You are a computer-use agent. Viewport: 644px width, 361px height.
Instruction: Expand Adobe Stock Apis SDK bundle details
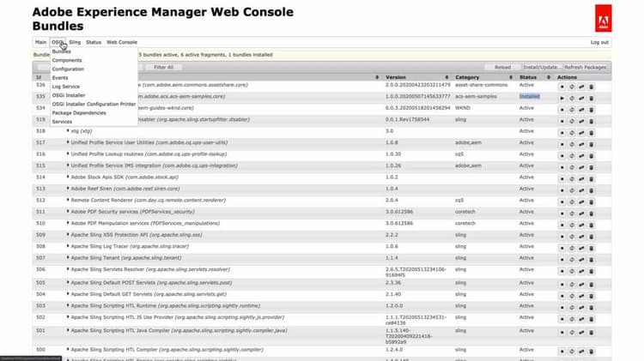[68, 177]
